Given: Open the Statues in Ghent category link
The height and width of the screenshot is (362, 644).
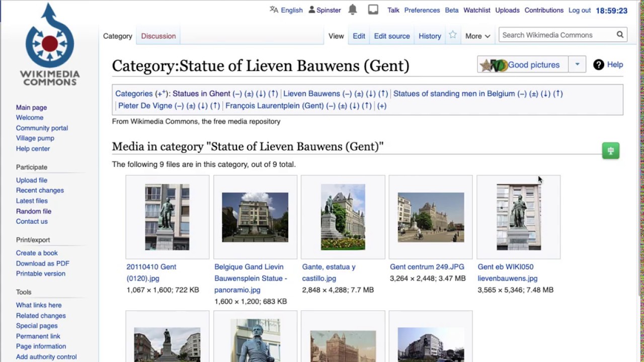Looking at the screenshot, I should [x=201, y=94].
